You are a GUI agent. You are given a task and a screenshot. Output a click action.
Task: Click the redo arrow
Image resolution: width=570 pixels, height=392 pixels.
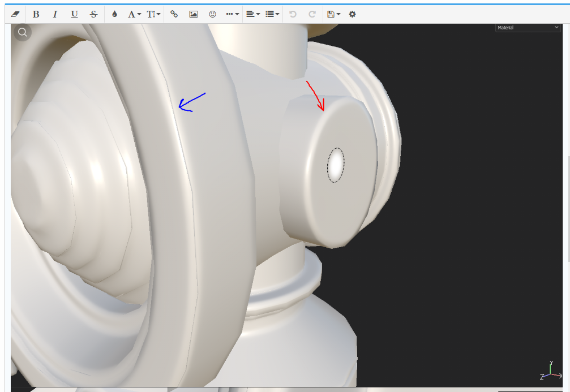click(x=312, y=14)
